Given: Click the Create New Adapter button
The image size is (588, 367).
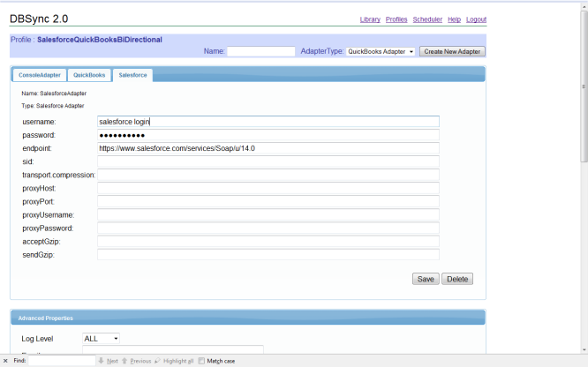Looking at the screenshot, I should pos(452,52).
